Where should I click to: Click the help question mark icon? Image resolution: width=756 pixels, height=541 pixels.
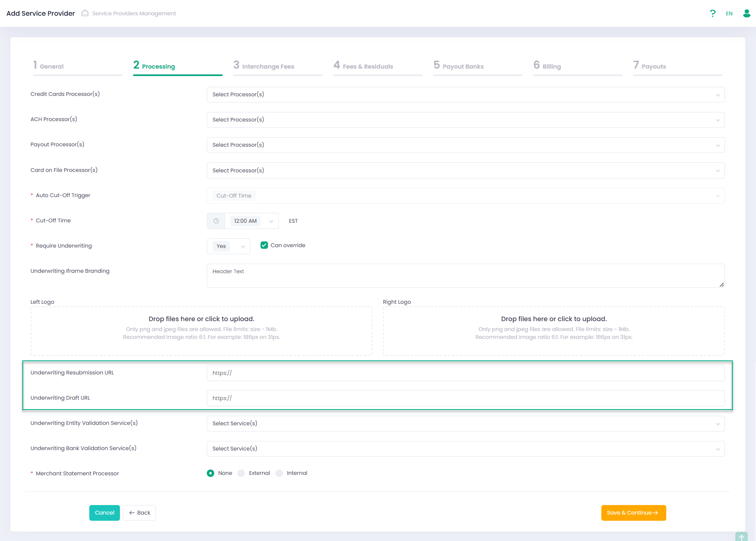(713, 14)
